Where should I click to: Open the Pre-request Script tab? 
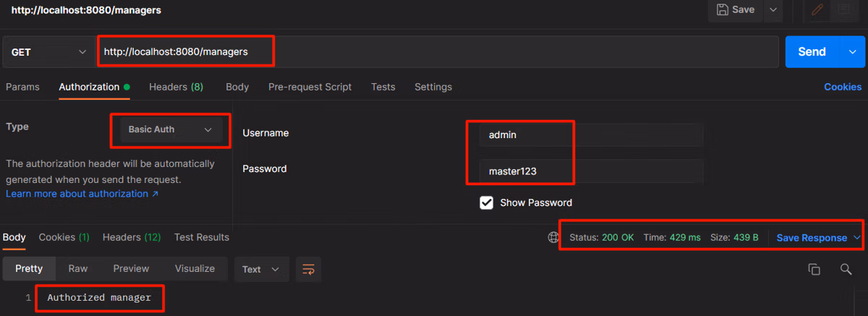310,87
